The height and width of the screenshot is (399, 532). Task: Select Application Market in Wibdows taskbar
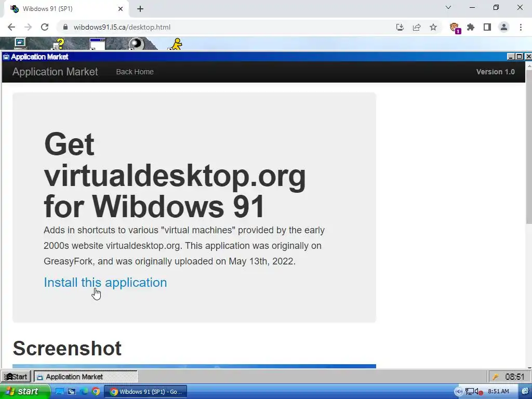pyautogui.click(x=86, y=377)
